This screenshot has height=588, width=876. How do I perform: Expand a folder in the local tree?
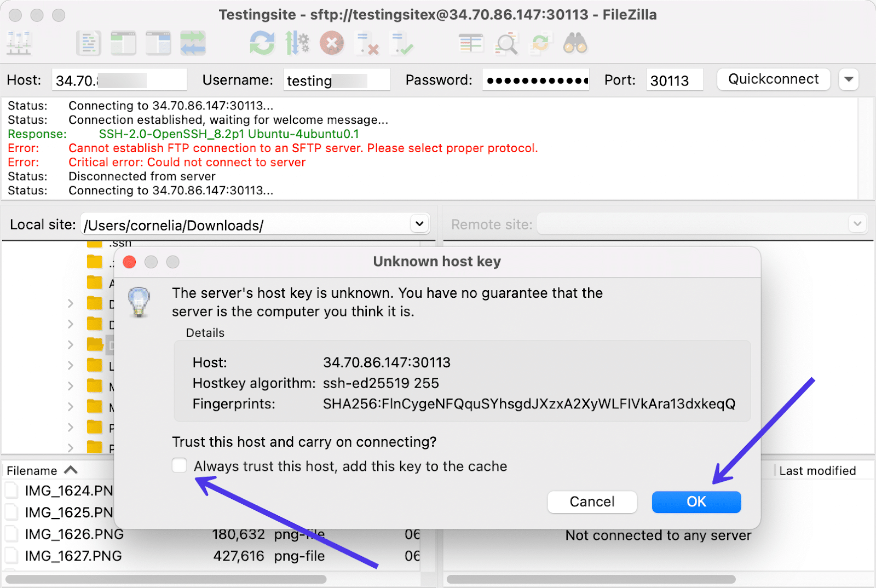(x=70, y=304)
